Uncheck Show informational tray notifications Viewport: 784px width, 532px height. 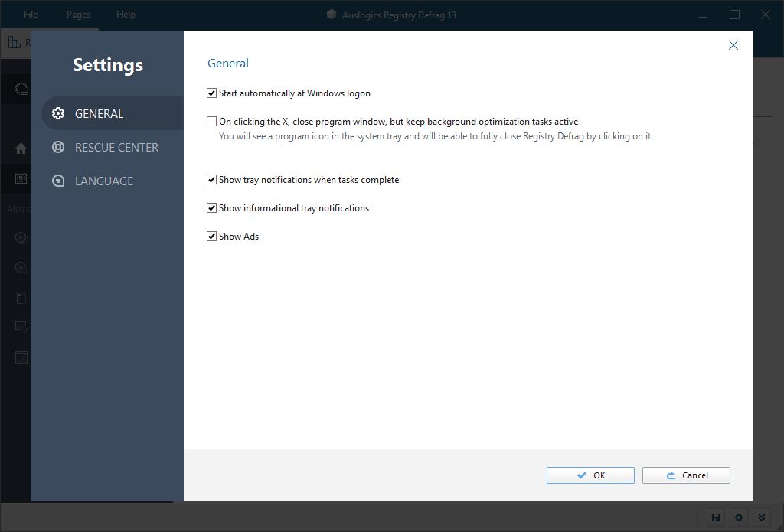[211, 208]
